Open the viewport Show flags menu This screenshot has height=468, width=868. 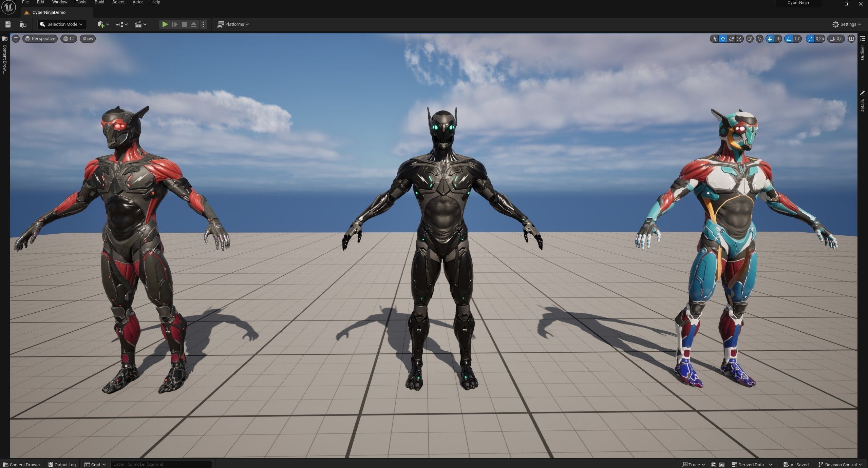[88, 39]
